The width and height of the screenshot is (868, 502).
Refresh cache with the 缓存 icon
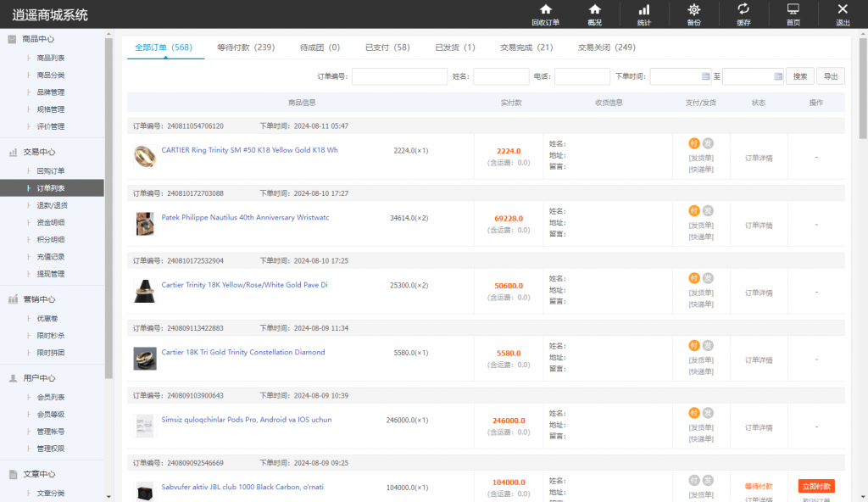tap(743, 15)
